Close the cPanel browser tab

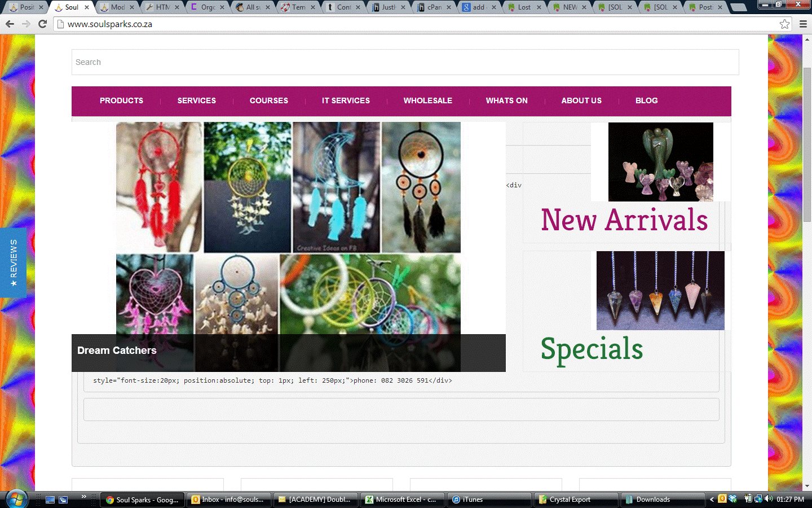(449, 7)
